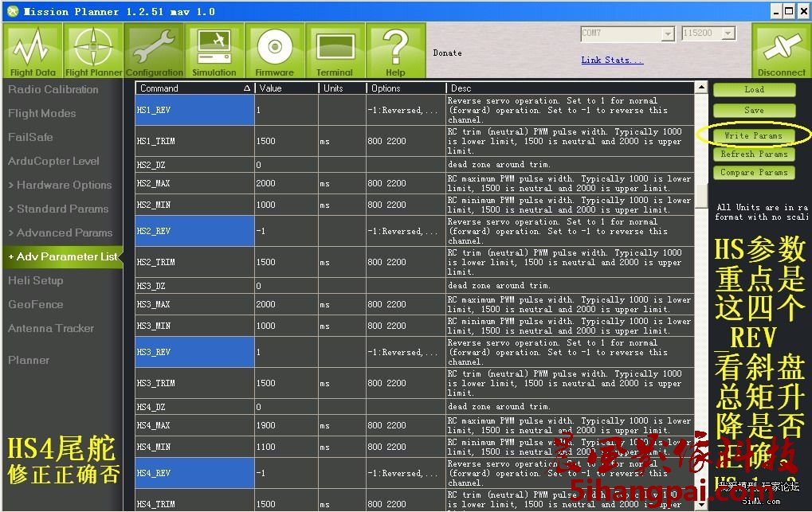The image size is (812, 512).
Task: Select ArduCopter Level in sidebar
Action: (x=54, y=161)
